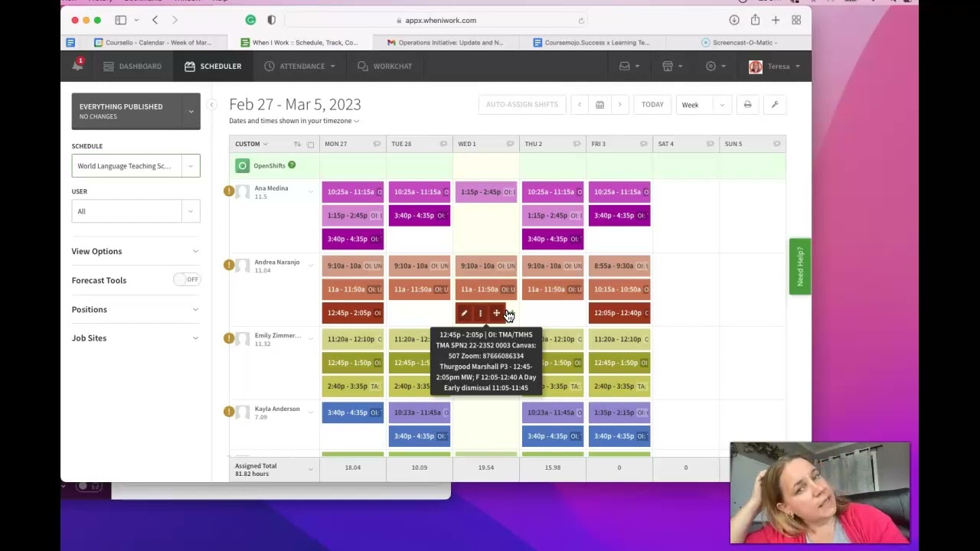The width and height of the screenshot is (980, 551).
Task: Click the OpenShifts help question icon
Action: point(292,165)
